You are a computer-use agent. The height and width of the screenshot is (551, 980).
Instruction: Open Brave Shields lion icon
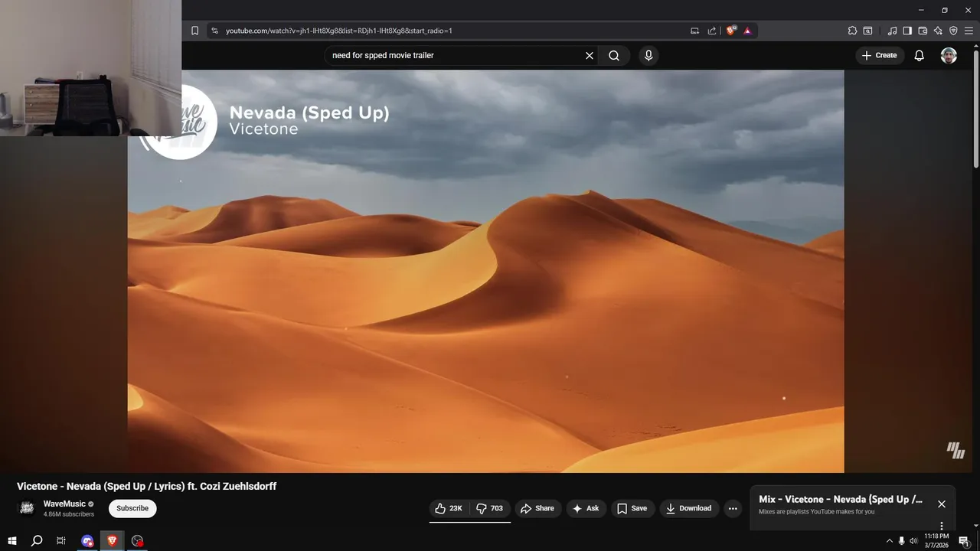tap(731, 31)
